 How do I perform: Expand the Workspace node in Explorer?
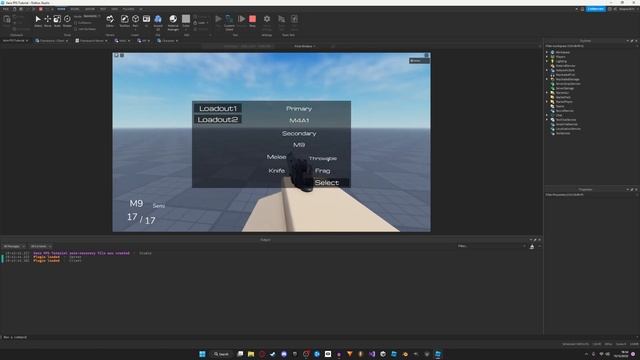[x=547, y=52]
